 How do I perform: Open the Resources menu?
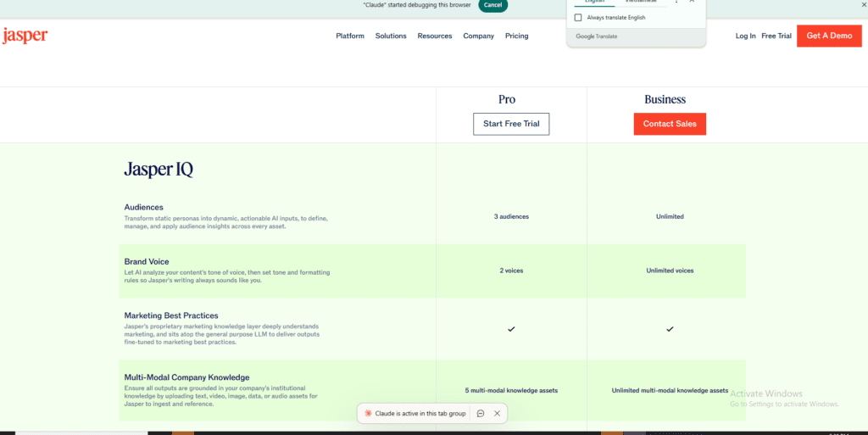click(x=435, y=36)
